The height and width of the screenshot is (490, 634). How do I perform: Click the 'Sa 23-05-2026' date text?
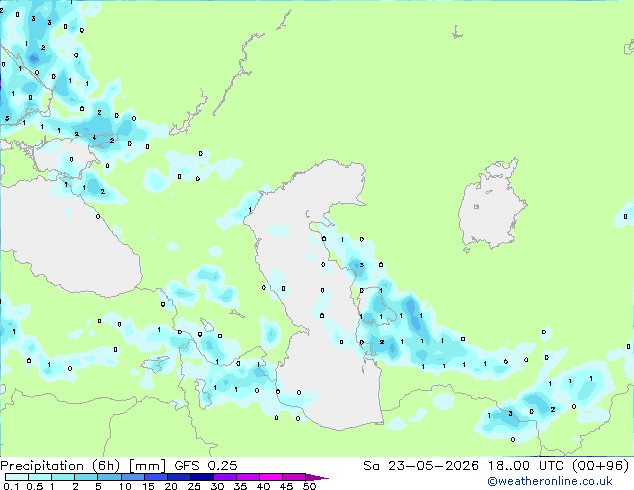(421, 466)
